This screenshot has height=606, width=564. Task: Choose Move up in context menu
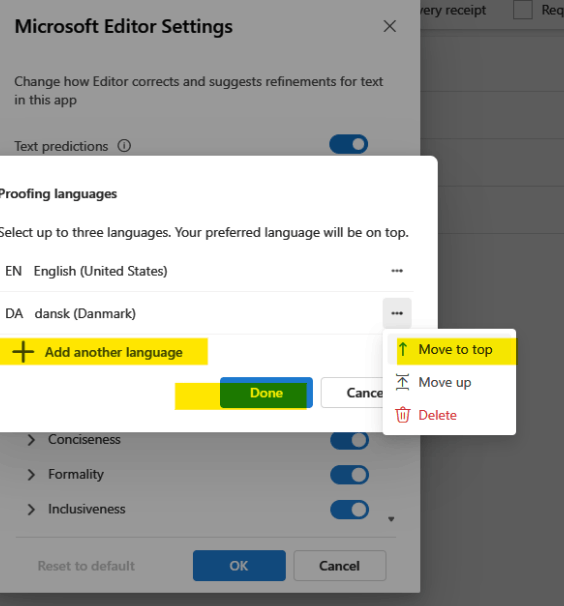[449, 382]
